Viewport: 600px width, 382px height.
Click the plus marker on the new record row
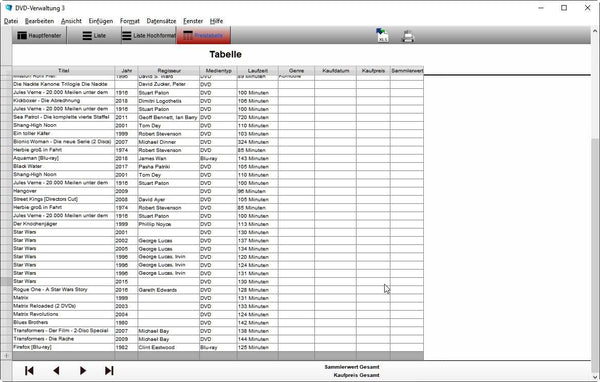(6, 356)
